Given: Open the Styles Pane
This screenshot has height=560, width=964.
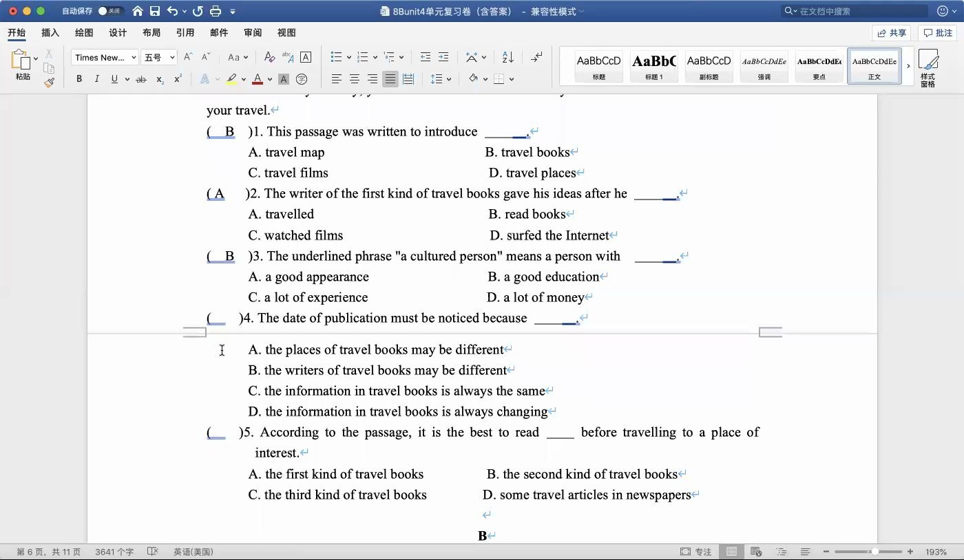Looking at the screenshot, I should (928, 67).
